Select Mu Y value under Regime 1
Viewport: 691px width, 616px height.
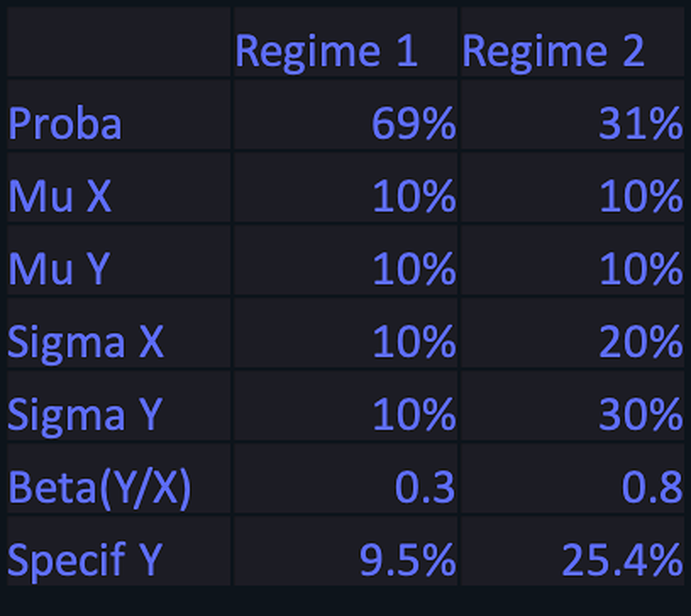point(345,261)
